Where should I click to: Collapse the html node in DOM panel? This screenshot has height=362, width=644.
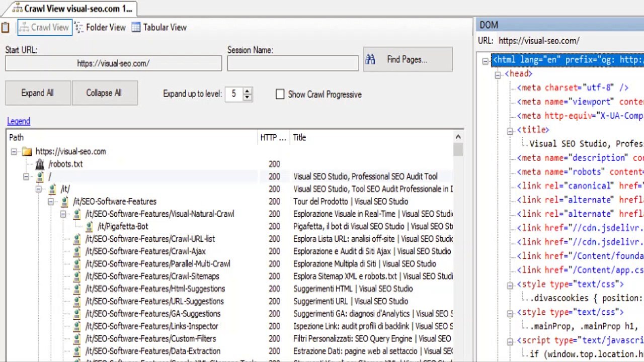(485, 61)
